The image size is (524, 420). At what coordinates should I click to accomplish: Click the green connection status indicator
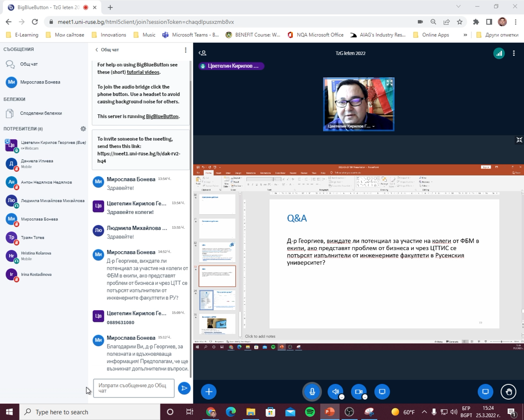(499, 53)
